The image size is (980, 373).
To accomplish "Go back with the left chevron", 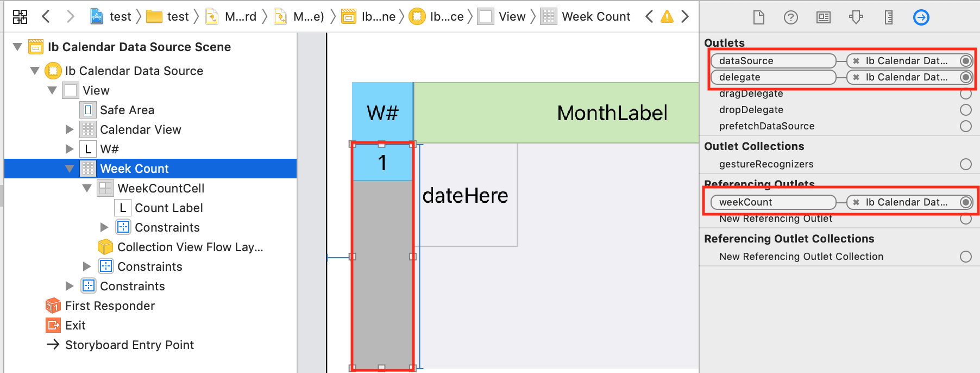I will [46, 16].
